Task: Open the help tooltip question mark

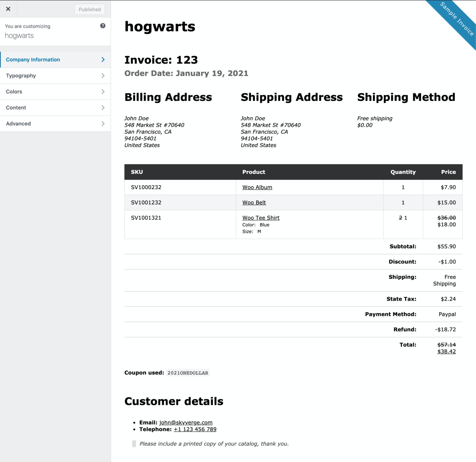Action: 103,26
